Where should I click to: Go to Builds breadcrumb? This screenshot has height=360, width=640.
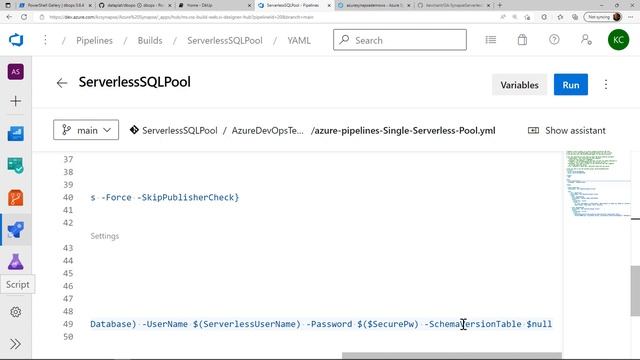click(150, 40)
